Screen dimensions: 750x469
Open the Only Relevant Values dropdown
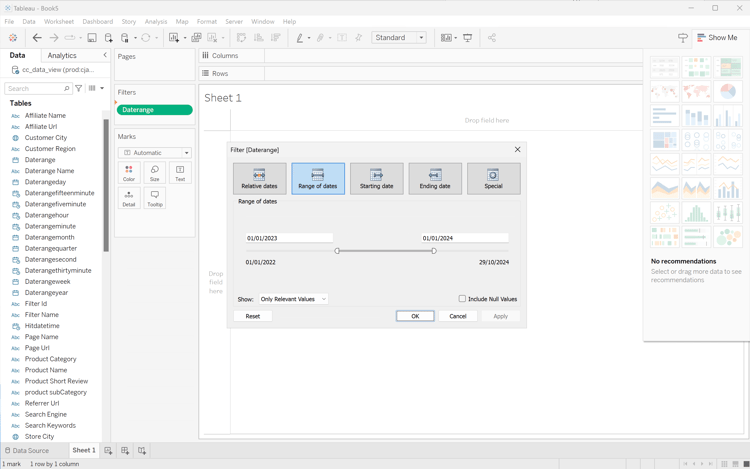tap(293, 299)
